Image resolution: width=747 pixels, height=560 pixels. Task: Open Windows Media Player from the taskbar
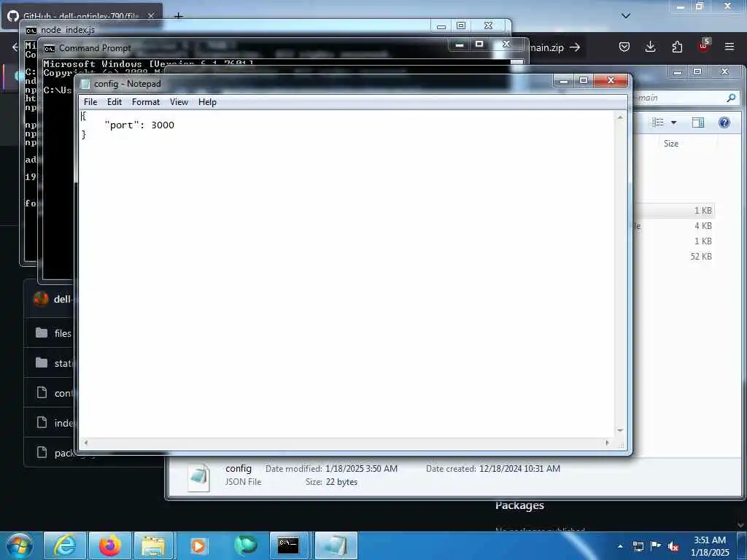point(198,545)
